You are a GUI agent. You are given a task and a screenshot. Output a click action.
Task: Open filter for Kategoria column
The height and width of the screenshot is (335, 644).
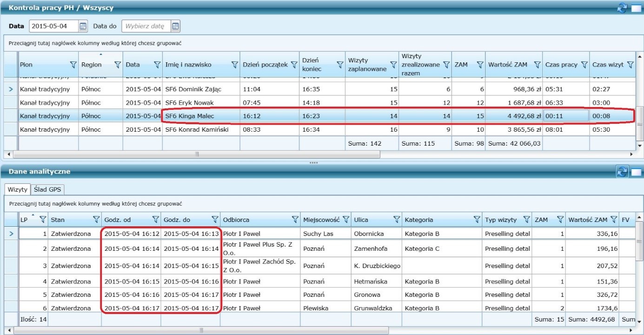[x=477, y=220]
